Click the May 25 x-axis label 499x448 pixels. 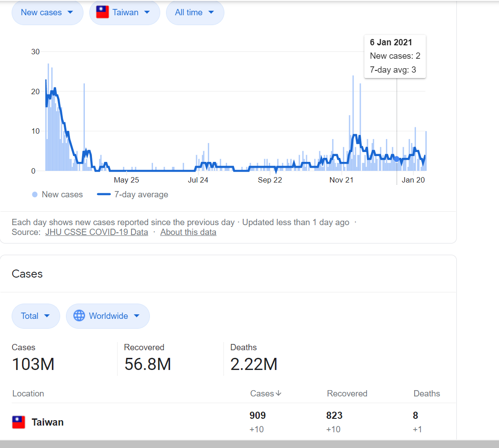pos(127,180)
